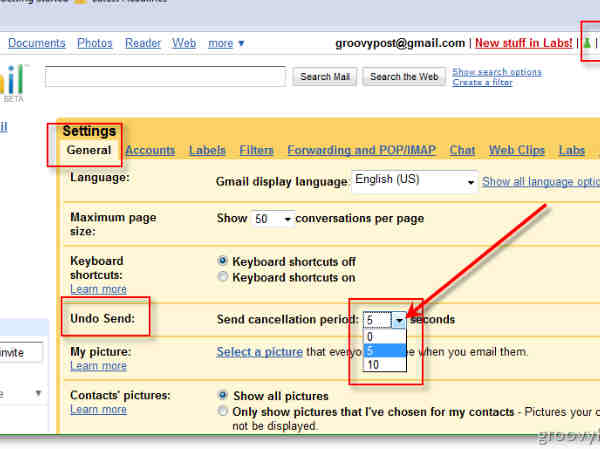Viewport: 600px width, 450px height.
Task: Click Learn more under My picture
Action: pyautogui.click(x=98, y=366)
